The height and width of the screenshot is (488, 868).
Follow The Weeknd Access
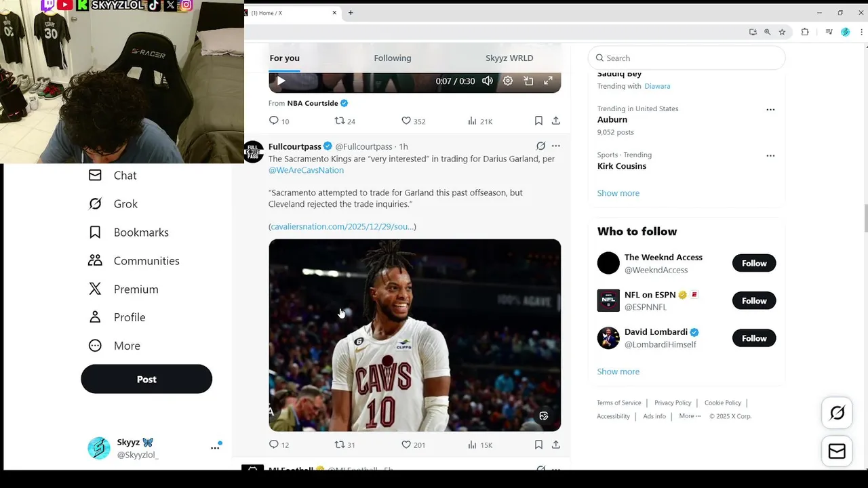point(754,264)
